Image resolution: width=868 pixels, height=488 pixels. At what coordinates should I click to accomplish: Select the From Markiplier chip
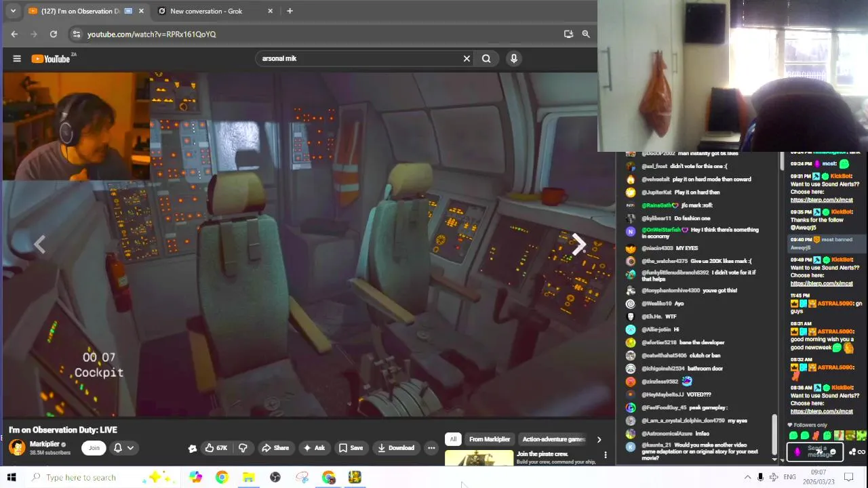click(490, 439)
